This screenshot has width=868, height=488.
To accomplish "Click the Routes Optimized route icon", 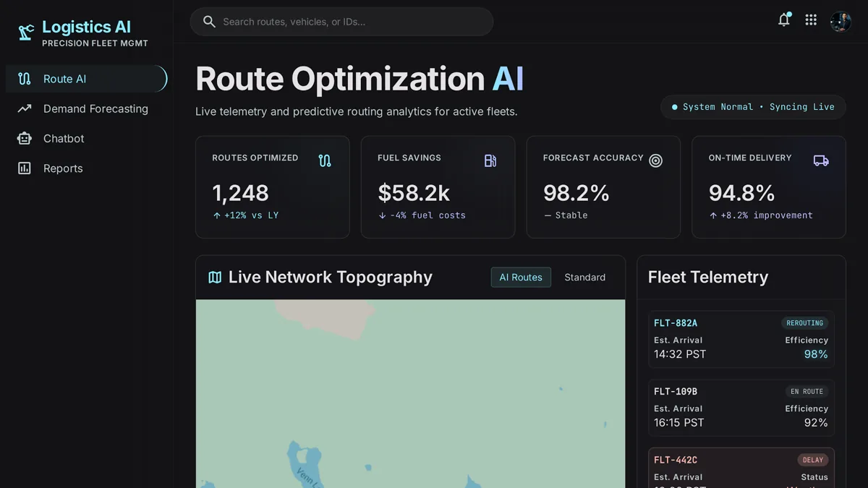I will click(x=325, y=160).
